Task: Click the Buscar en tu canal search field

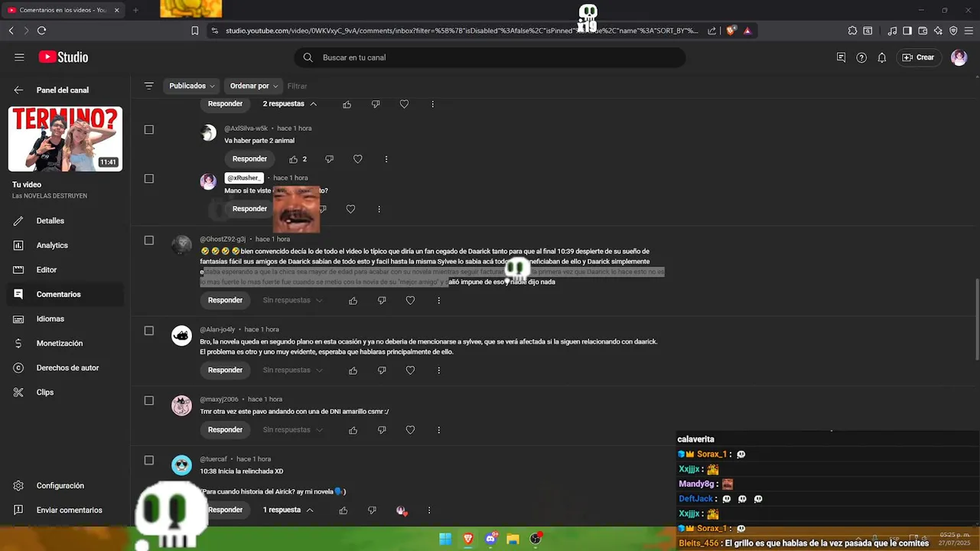Action: coord(490,57)
